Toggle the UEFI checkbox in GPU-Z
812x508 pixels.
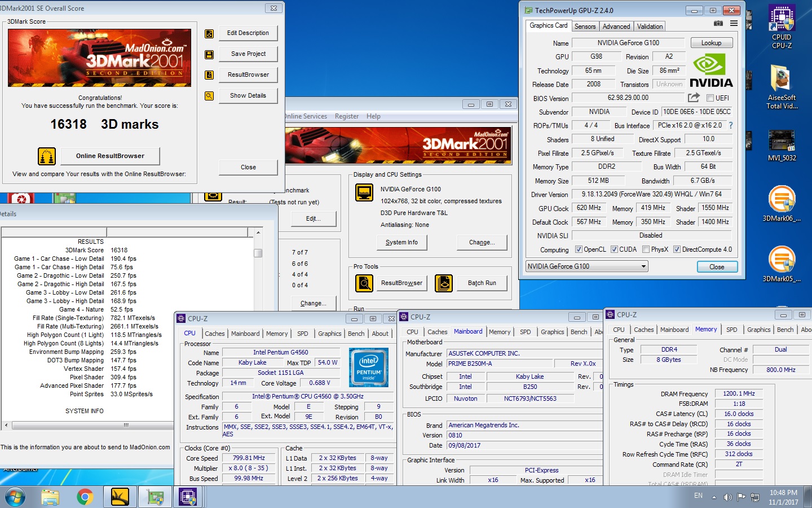710,98
